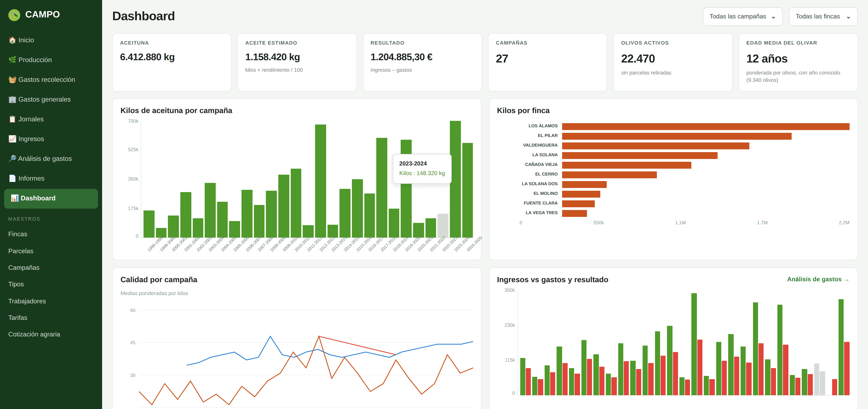
Task: Click the clipboard icon beside Jornales
Action: tap(12, 119)
